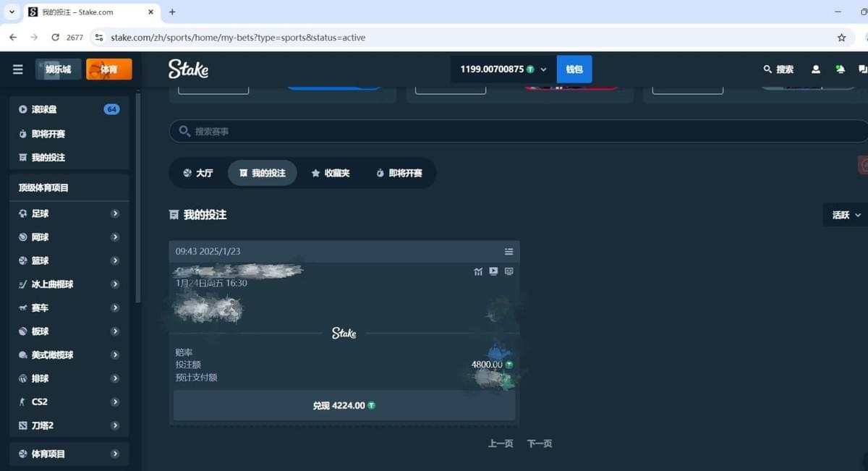Go to 下一页 next page
Image resolution: width=868 pixels, height=471 pixels.
point(540,444)
